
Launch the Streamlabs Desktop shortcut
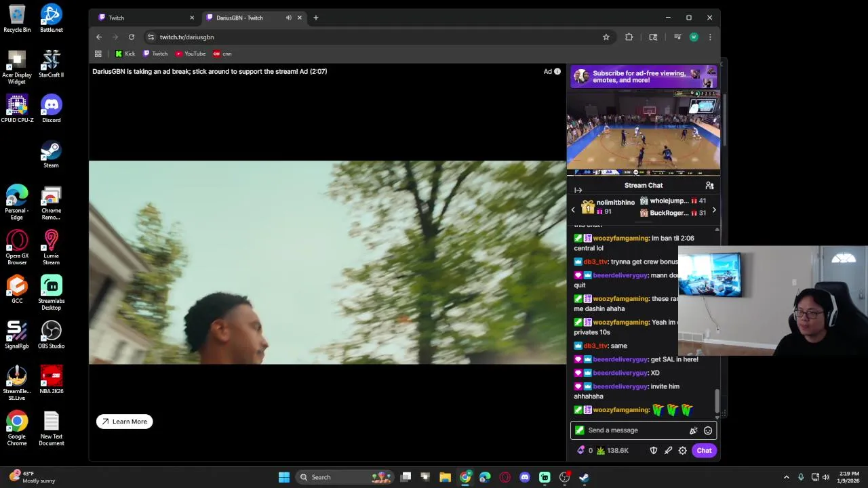[52, 293]
